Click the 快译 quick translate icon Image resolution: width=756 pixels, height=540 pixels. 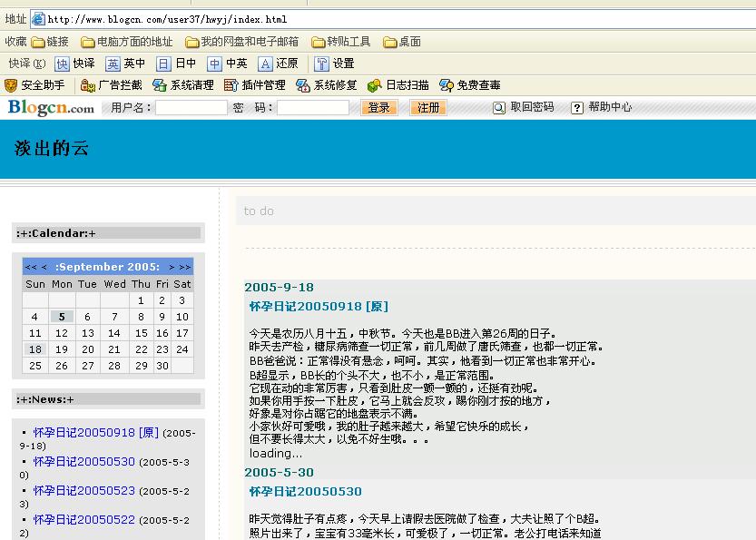tap(63, 64)
